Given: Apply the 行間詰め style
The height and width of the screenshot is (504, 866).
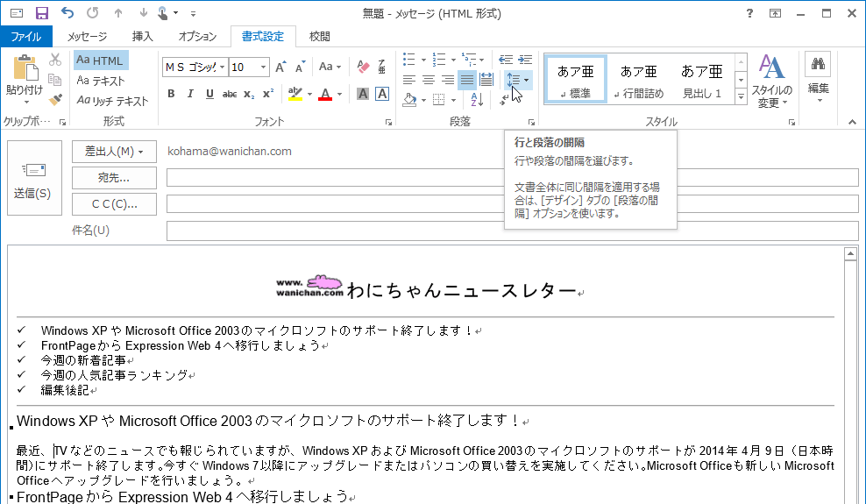Looking at the screenshot, I should coord(638,80).
